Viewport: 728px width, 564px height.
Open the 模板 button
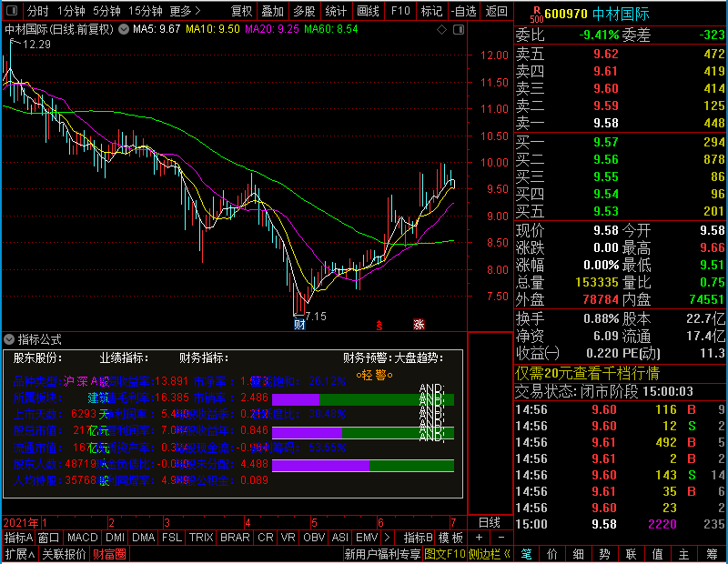click(x=450, y=538)
